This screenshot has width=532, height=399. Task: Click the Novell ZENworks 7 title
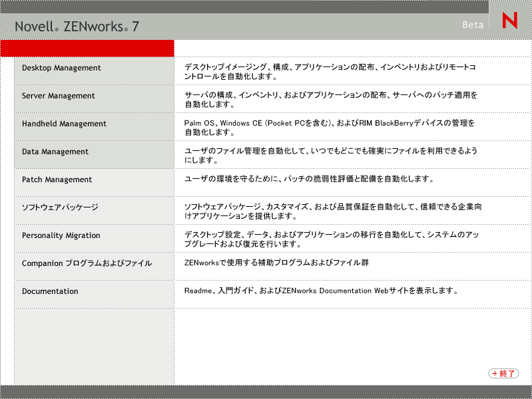click(x=77, y=27)
